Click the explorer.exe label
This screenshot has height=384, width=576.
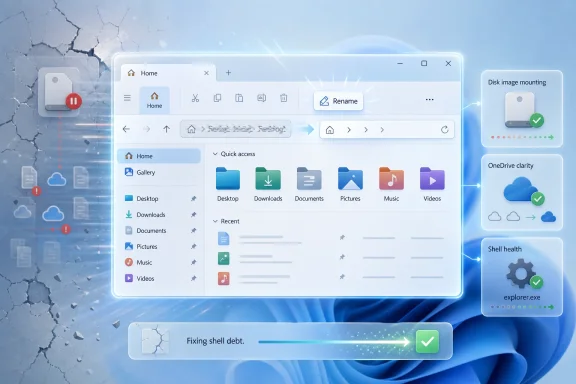point(522,297)
